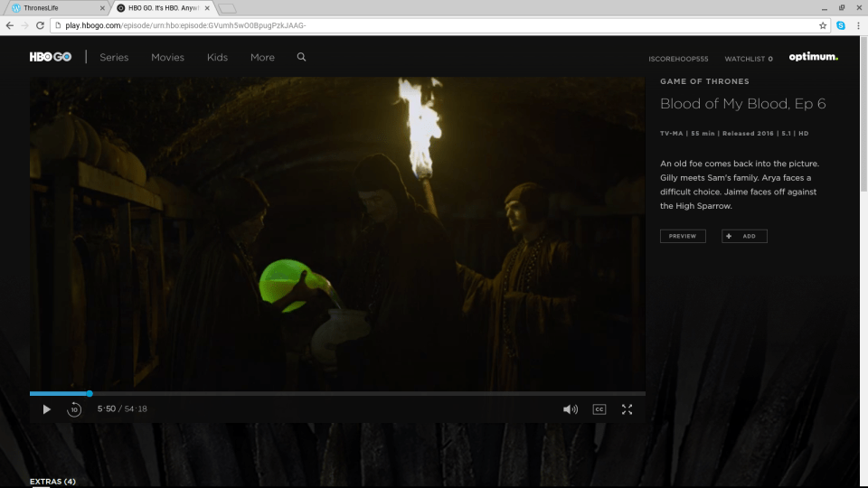Mute the video volume
Viewport: 868px width, 488px height.
coord(570,409)
